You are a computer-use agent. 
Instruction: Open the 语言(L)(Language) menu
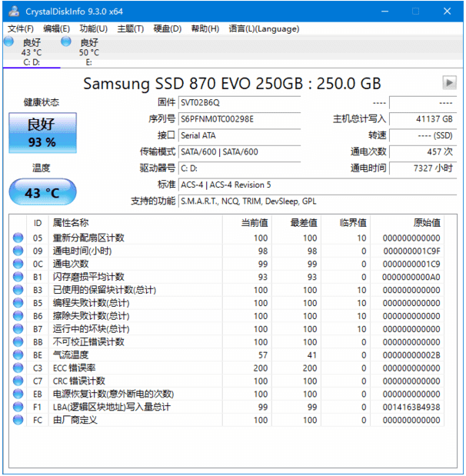(264, 28)
